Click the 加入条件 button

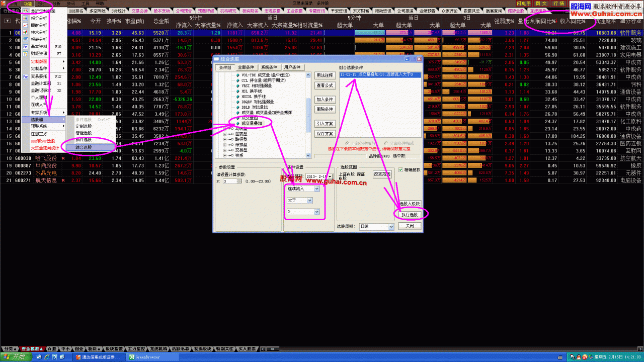click(325, 100)
